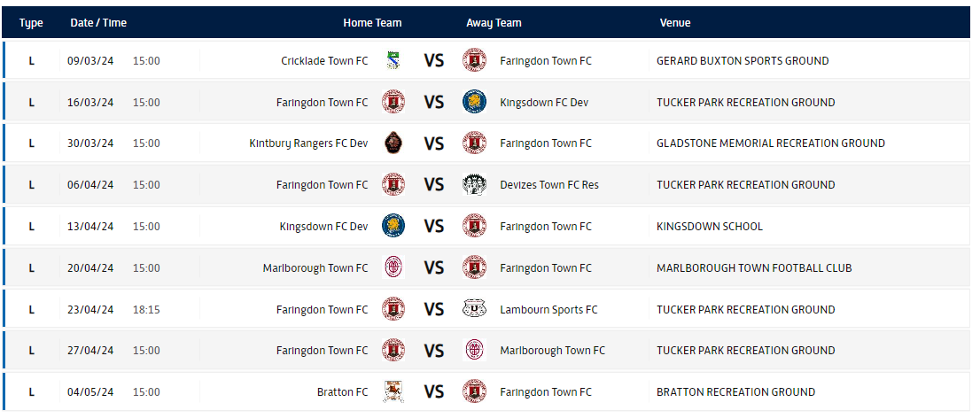The height and width of the screenshot is (418, 980).
Task: Click the Venue column header
Action: pyautogui.click(x=675, y=23)
